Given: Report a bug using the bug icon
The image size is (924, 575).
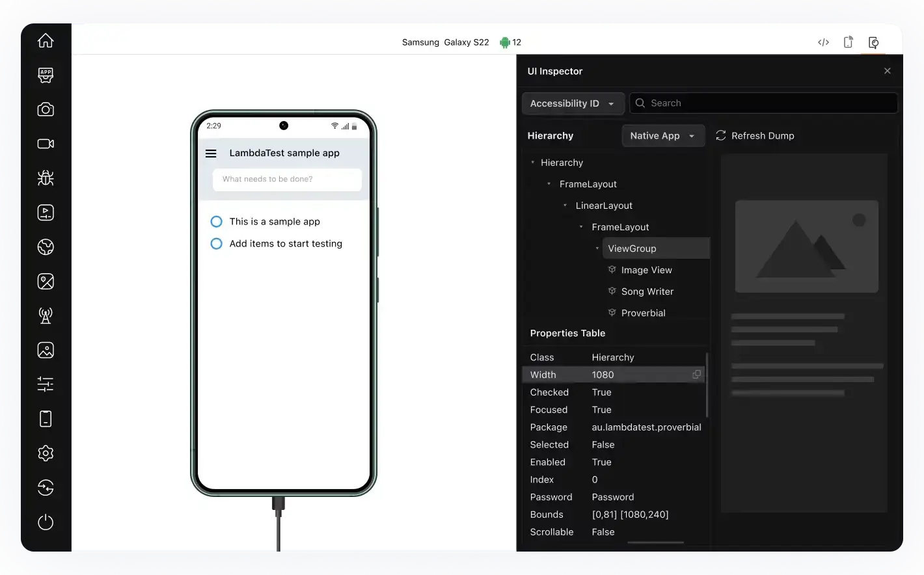Looking at the screenshot, I should point(46,178).
